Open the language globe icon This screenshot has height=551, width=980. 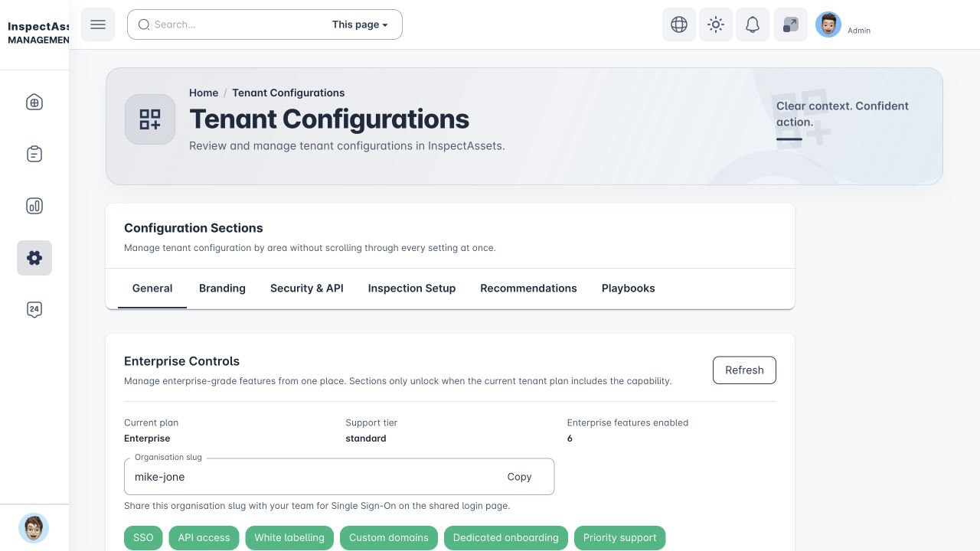pyautogui.click(x=679, y=24)
